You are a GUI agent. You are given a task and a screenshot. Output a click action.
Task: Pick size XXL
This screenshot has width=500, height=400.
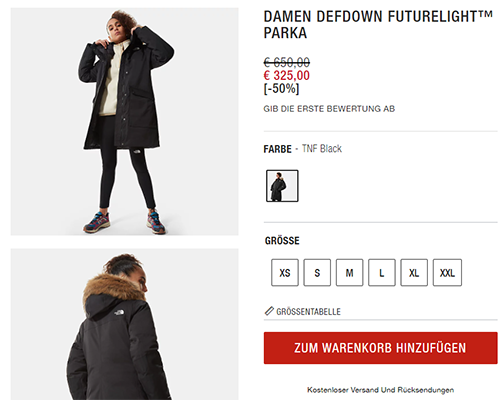point(447,273)
